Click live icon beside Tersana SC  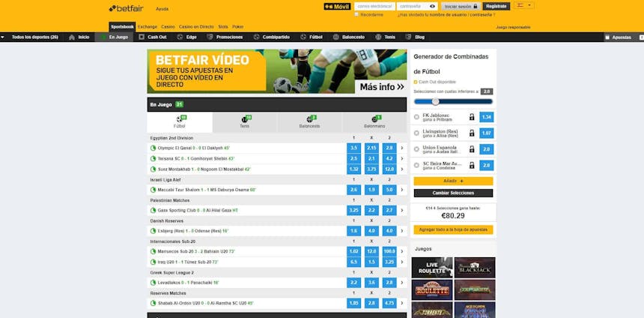pos(154,158)
